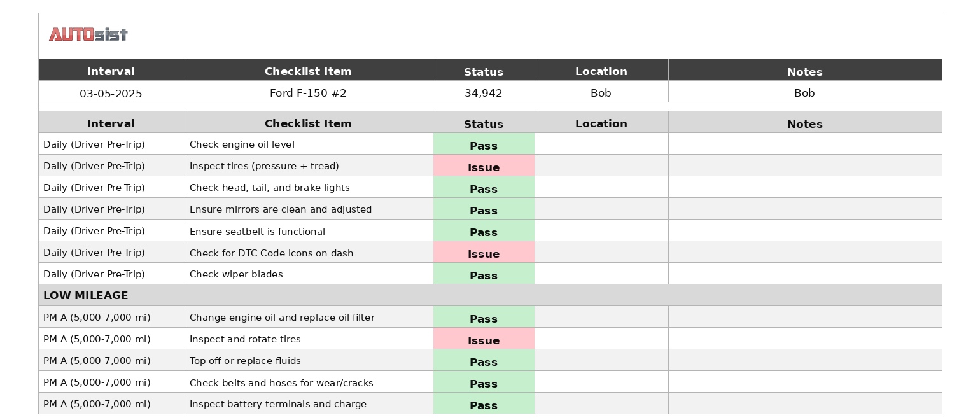The image size is (980, 420).
Task: Click the Issue badge for DTC Code icons
Action: tap(484, 252)
